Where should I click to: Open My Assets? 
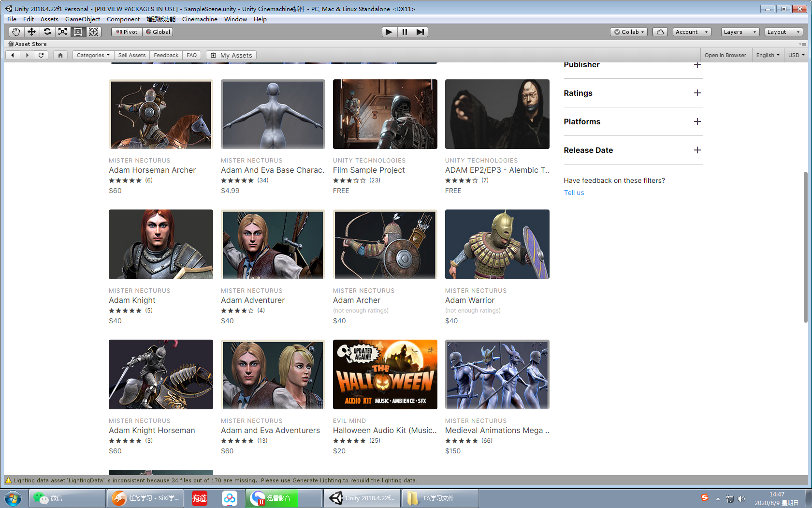coord(231,55)
